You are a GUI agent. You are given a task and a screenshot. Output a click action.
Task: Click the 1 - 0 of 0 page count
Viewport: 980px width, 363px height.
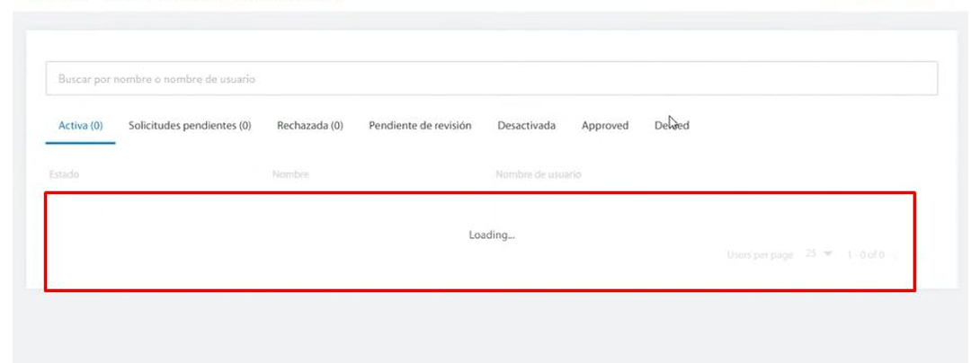[865, 255]
